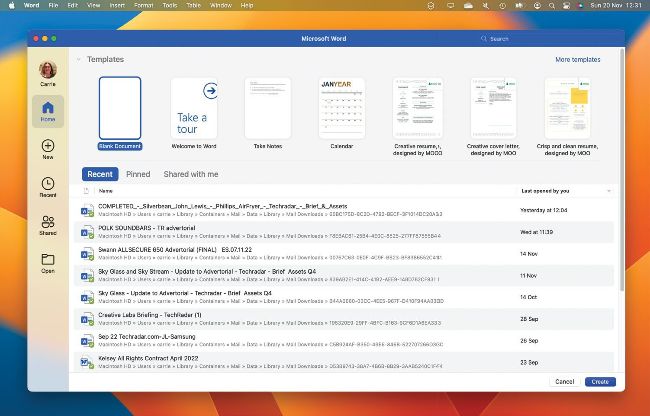650x416 pixels.
Task: Open the Insert menu in menu bar
Action: pyautogui.click(x=120, y=5)
